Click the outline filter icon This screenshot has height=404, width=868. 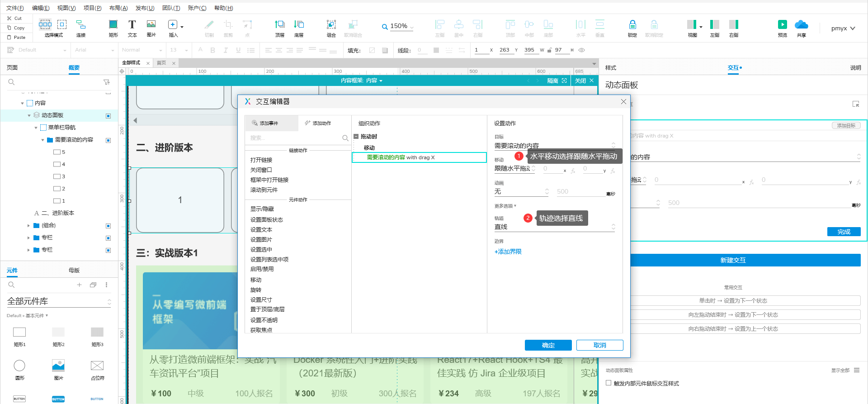[x=107, y=82]
